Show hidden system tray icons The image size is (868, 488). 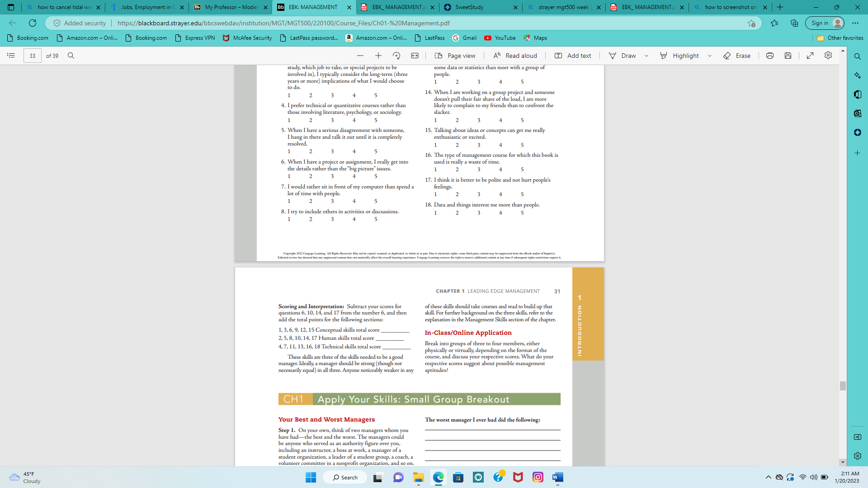pyautogui.click(x=769, y=477)
